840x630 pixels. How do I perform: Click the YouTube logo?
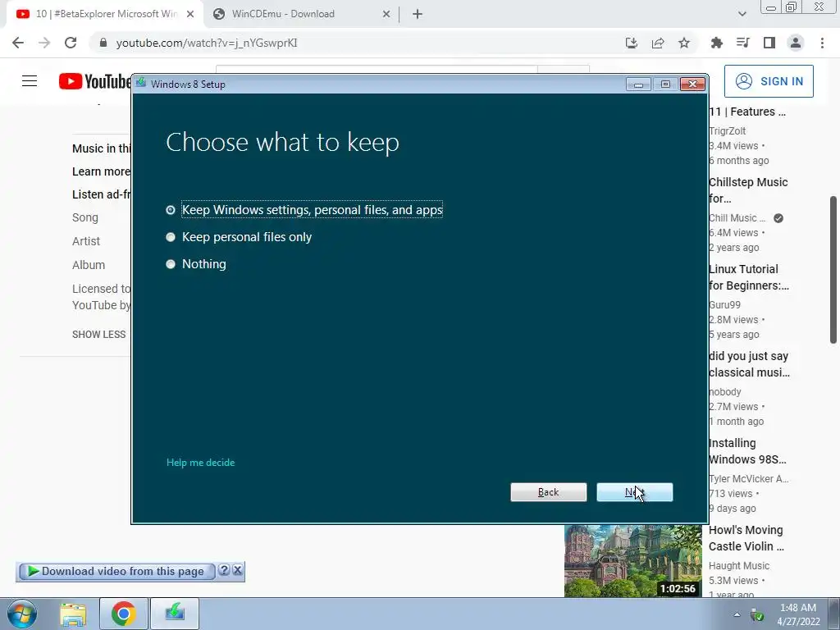95,81
